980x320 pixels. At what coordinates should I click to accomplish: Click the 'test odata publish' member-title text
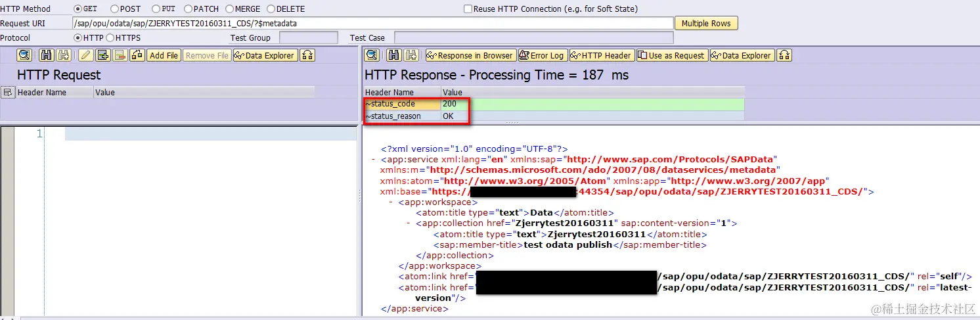568,244
